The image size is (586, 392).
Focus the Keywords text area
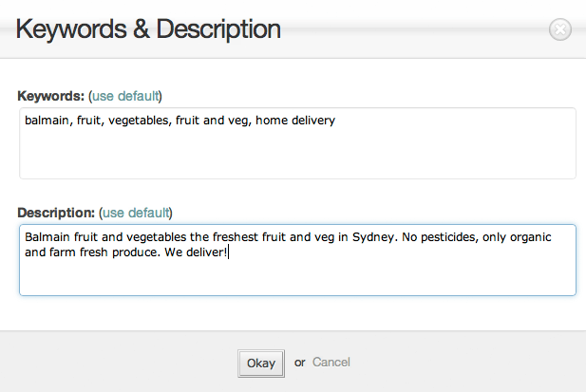(297, 143)
